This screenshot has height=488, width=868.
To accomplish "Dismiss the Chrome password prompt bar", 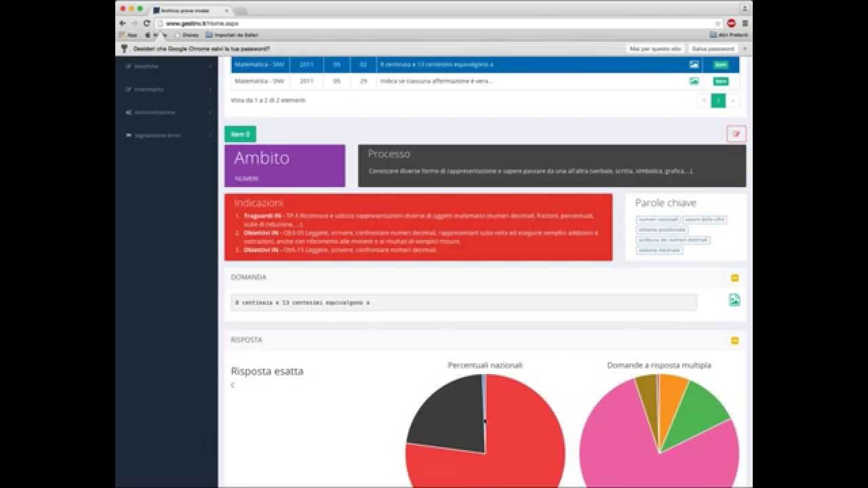I will [x=744, y=49].
